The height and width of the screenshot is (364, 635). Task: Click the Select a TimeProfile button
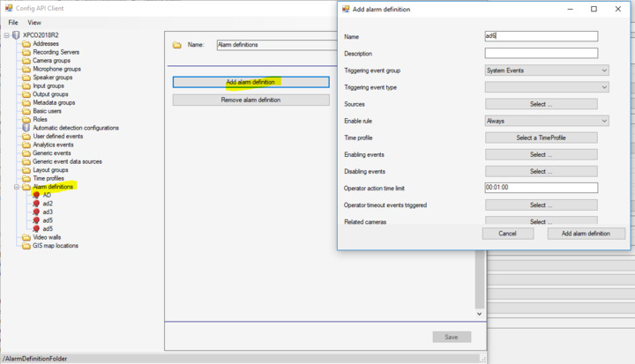542,137
